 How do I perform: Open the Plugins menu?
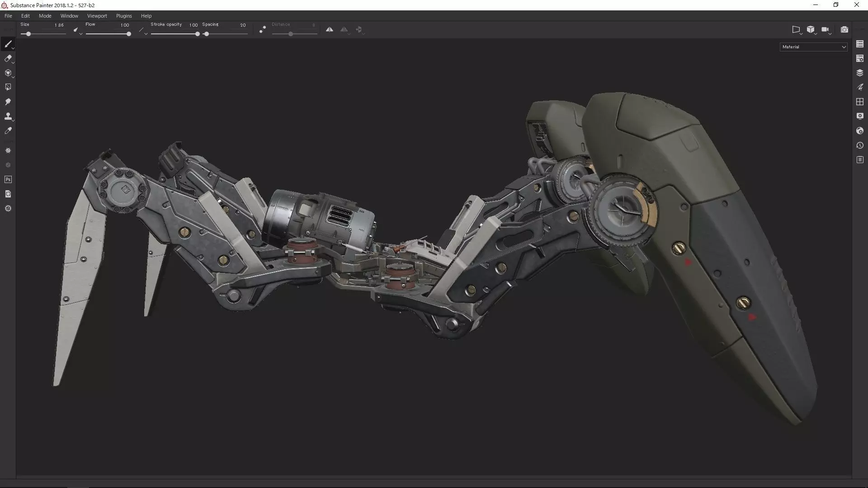click(x=123, y=16)
